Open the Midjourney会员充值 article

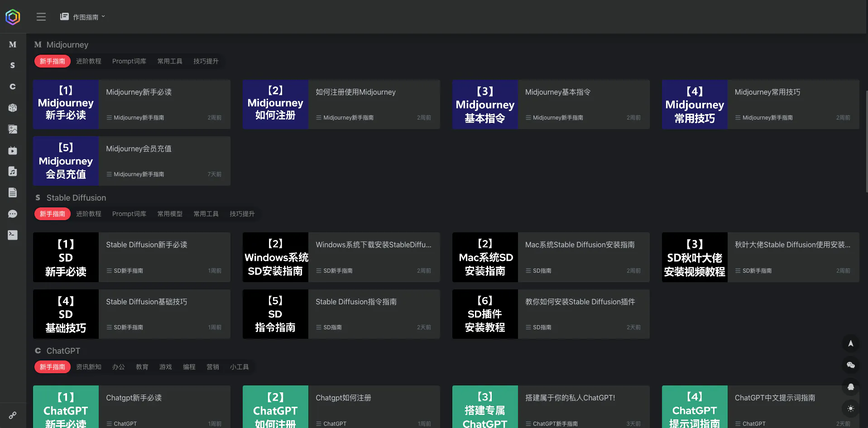pos(139,149)
